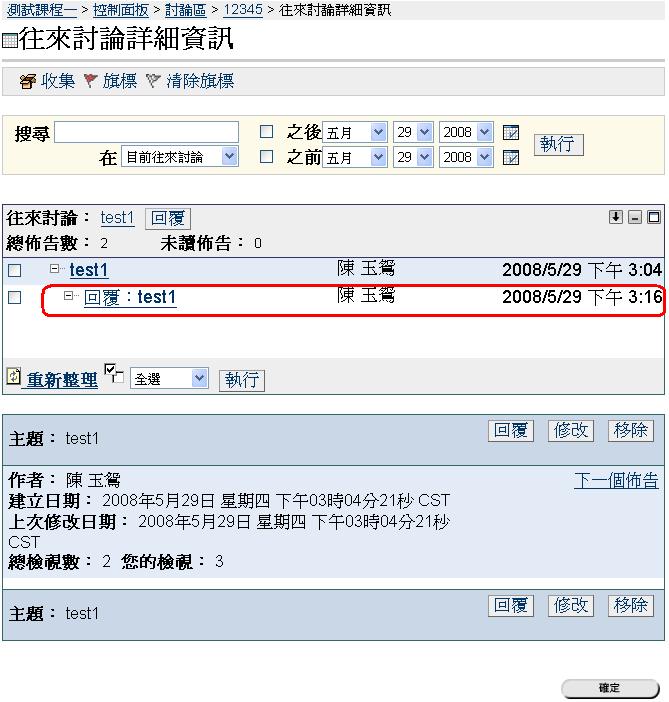Collapse the test1 thread tree node
This screenshot has width=669, height=702.
(55, 269)
